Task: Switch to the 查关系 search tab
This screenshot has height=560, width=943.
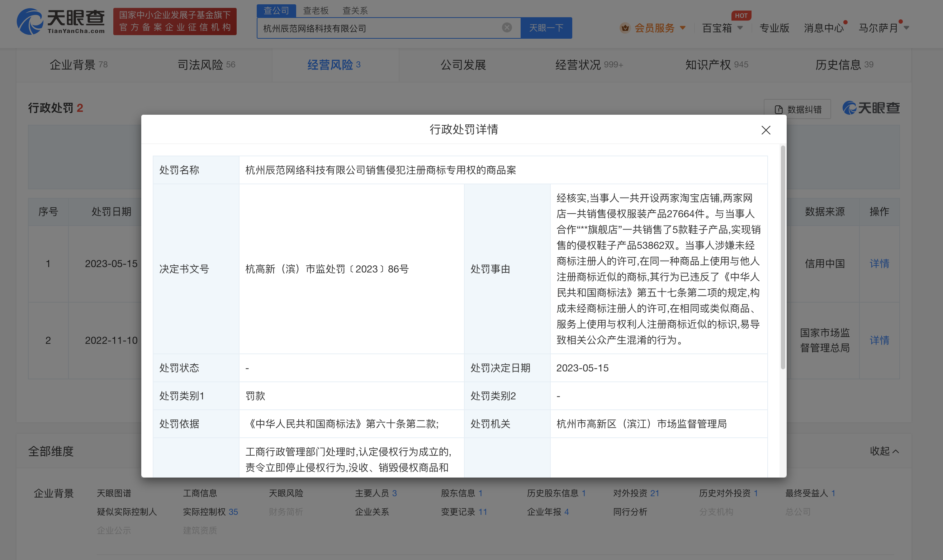Action: 355,10
